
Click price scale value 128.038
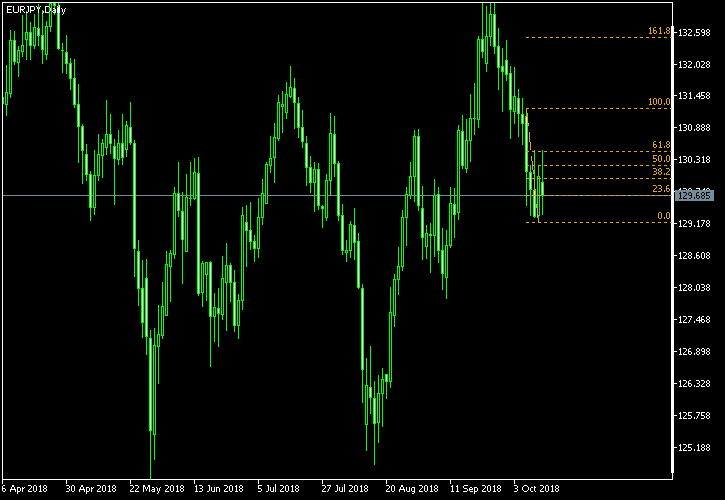[694, 288]
